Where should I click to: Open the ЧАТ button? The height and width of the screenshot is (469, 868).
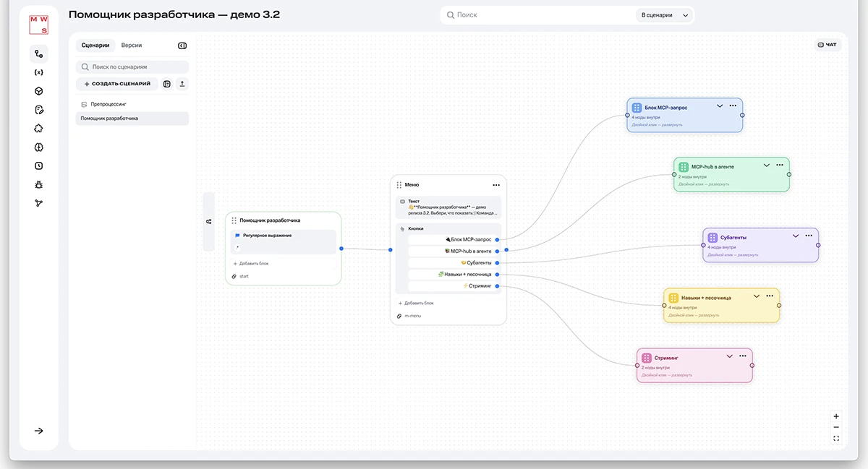pyautogui.click(x=827, y=45)
